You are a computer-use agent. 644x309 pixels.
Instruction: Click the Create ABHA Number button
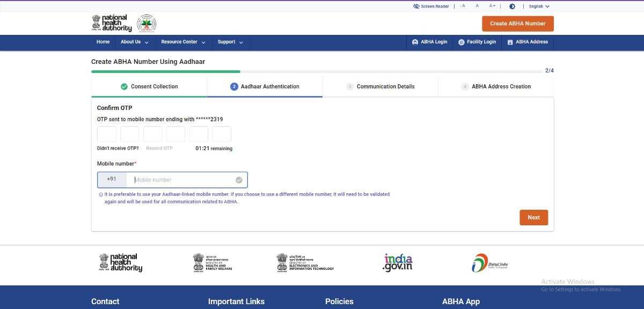[x=517, y=24]
